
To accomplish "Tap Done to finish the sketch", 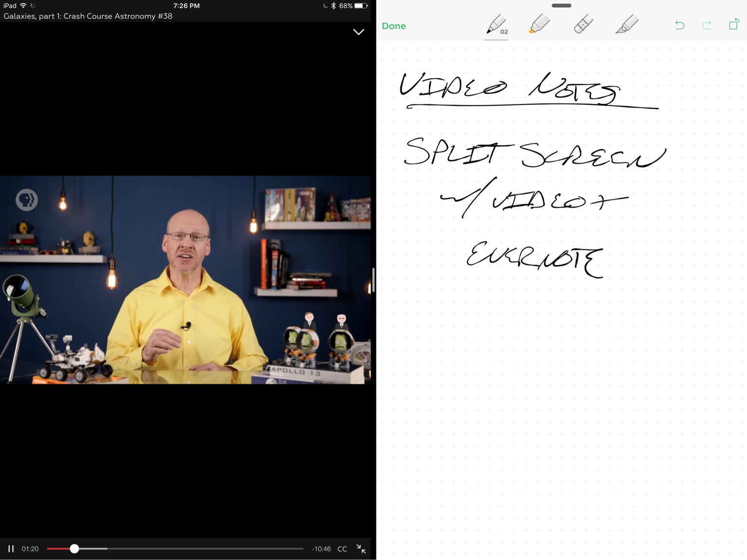I will pos(393,26).
